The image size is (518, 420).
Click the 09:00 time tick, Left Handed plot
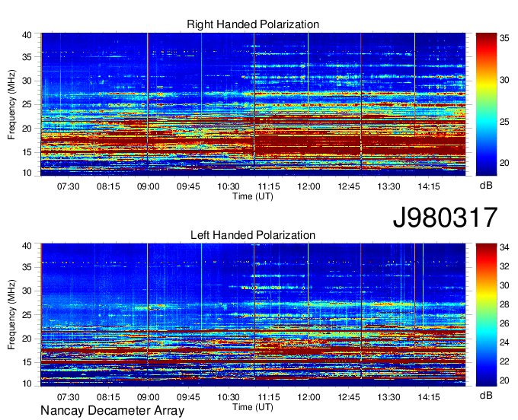point(148,397)
